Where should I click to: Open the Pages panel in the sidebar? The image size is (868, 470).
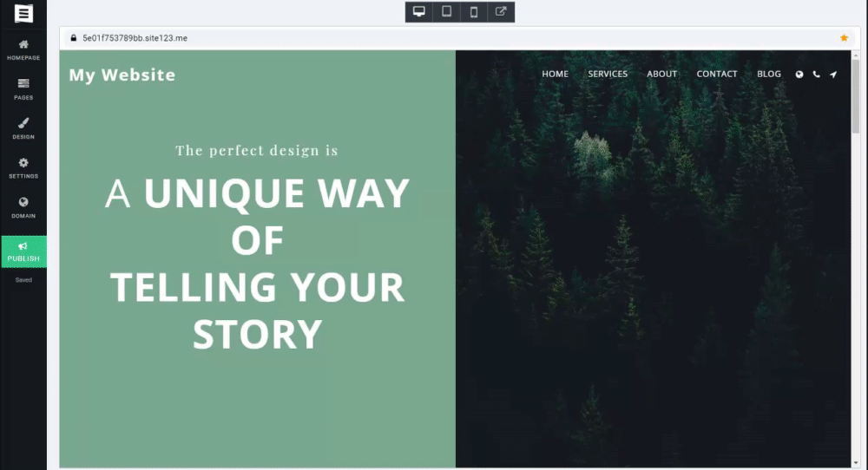23,89
